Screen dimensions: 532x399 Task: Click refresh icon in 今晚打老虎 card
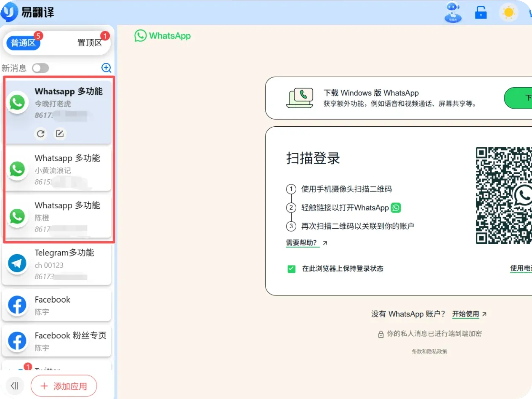[41, 134]
